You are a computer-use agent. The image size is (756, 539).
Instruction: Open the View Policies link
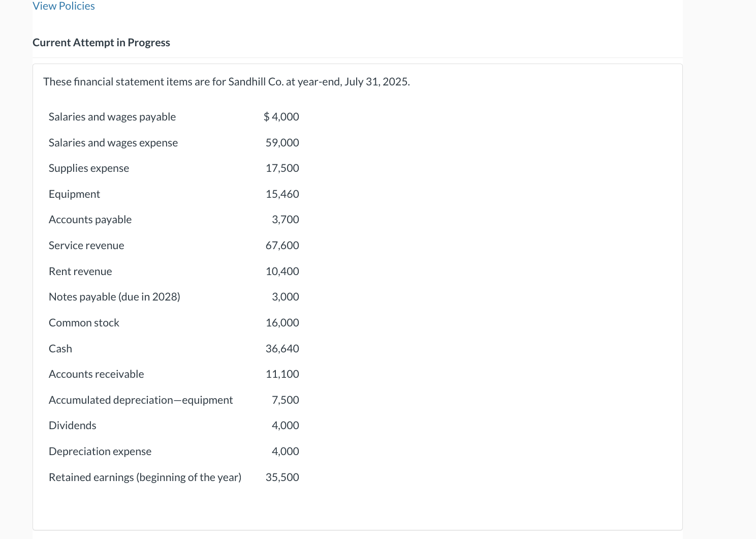(63, 6)
